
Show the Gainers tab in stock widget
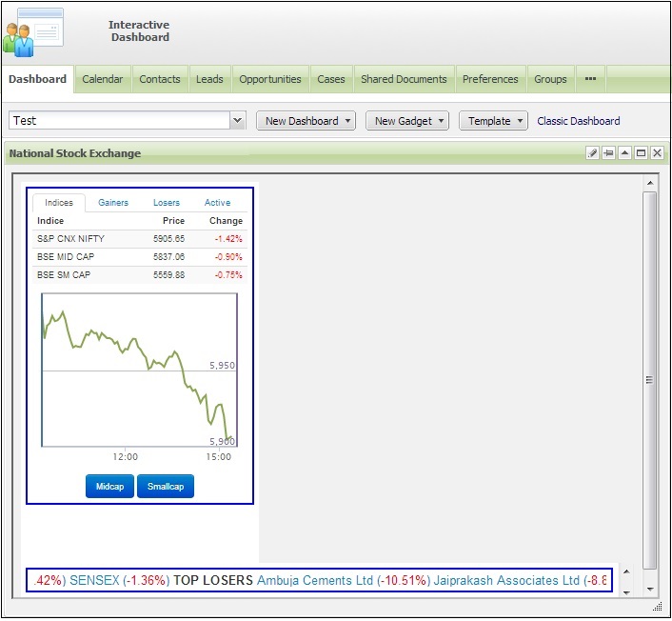tap(113, 203)
